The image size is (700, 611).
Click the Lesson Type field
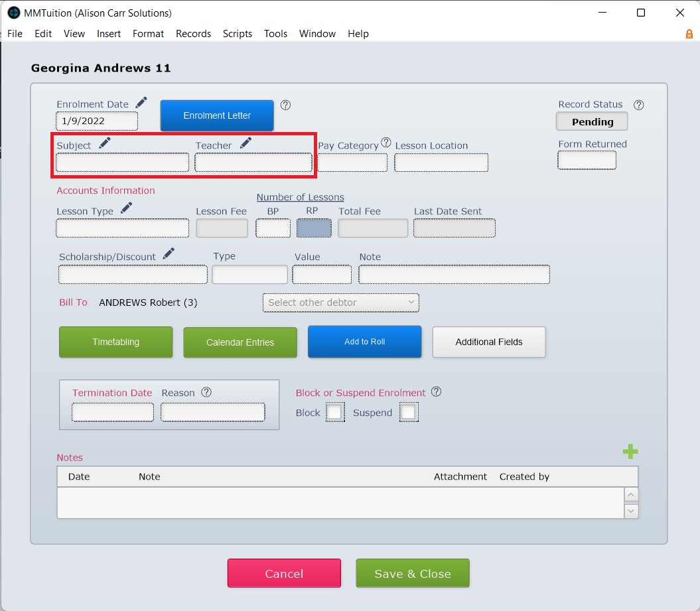tap(122, 228)
